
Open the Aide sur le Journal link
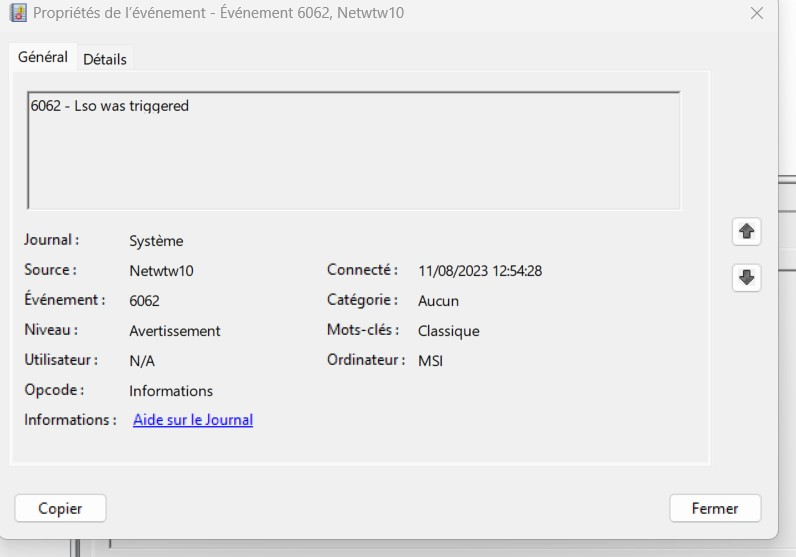193,420
